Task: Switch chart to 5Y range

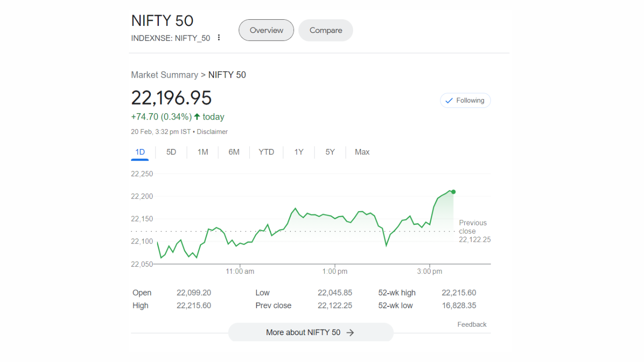Action: [x=330, y=152]
